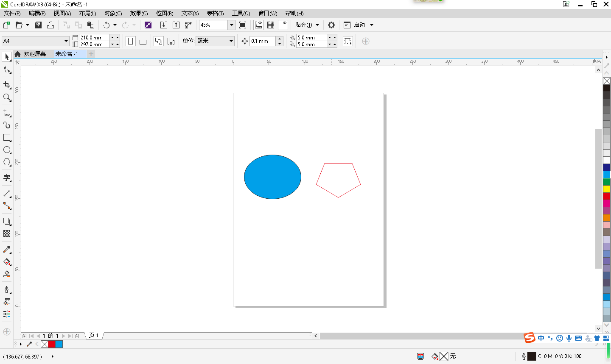Toggle Show grid button
The image size is (611, 364).
(x=271, y=25)
